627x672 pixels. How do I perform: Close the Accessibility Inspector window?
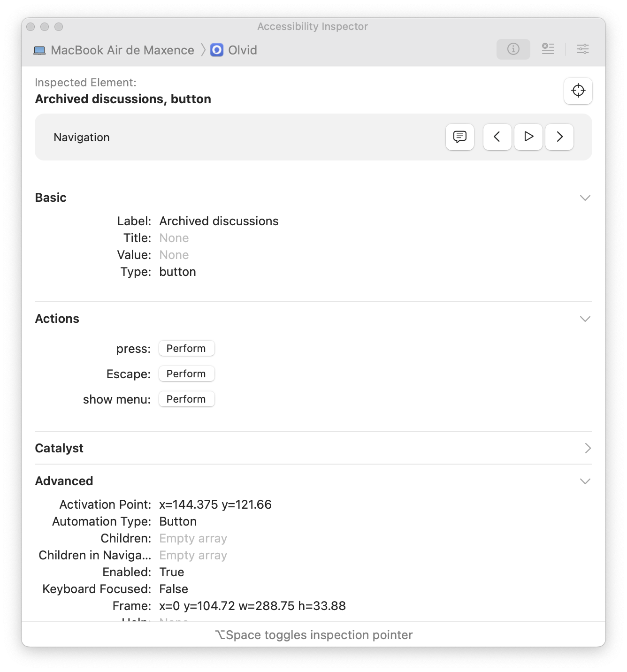click(x=31, y=27)
